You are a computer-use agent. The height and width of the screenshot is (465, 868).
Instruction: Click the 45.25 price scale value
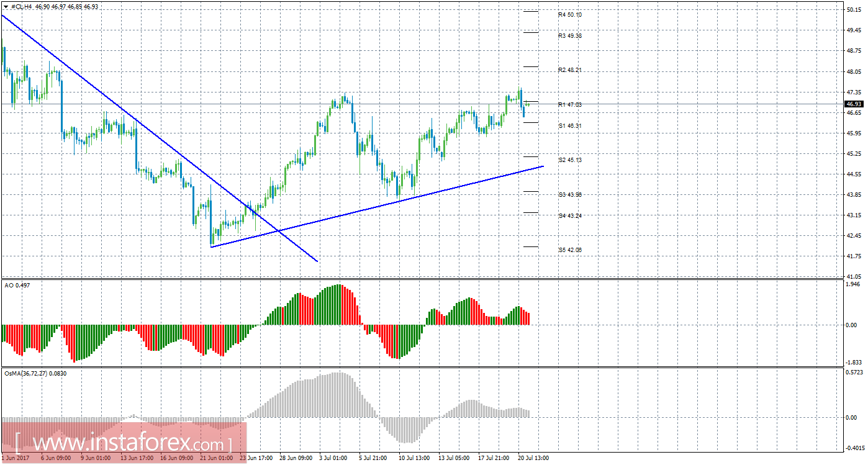[x=854, y=154]
